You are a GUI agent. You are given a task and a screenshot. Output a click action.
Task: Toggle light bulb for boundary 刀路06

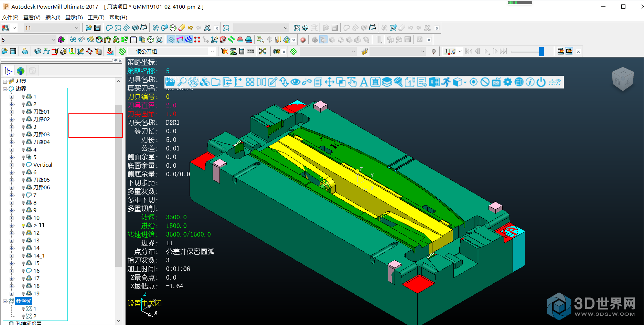click(23, 188)
